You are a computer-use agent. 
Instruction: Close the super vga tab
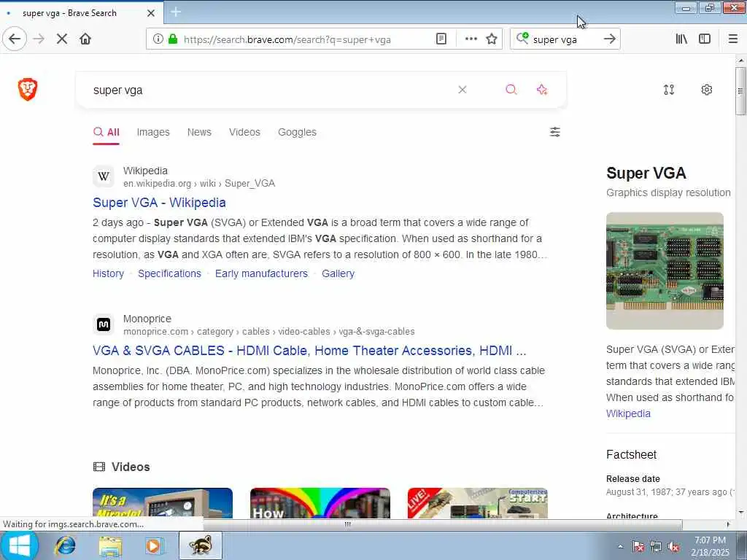(150, 13)
